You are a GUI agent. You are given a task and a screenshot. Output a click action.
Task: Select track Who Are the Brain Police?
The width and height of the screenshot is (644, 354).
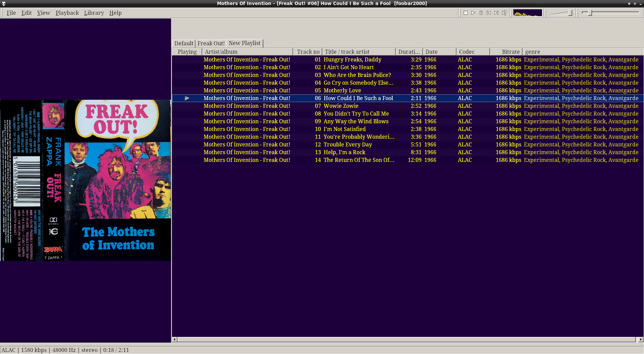[408, 75]
